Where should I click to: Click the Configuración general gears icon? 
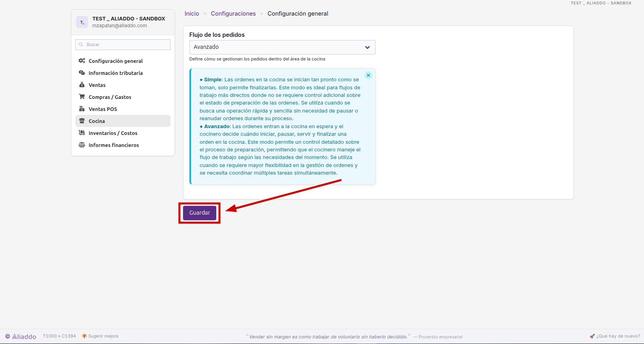coord(82,61)
